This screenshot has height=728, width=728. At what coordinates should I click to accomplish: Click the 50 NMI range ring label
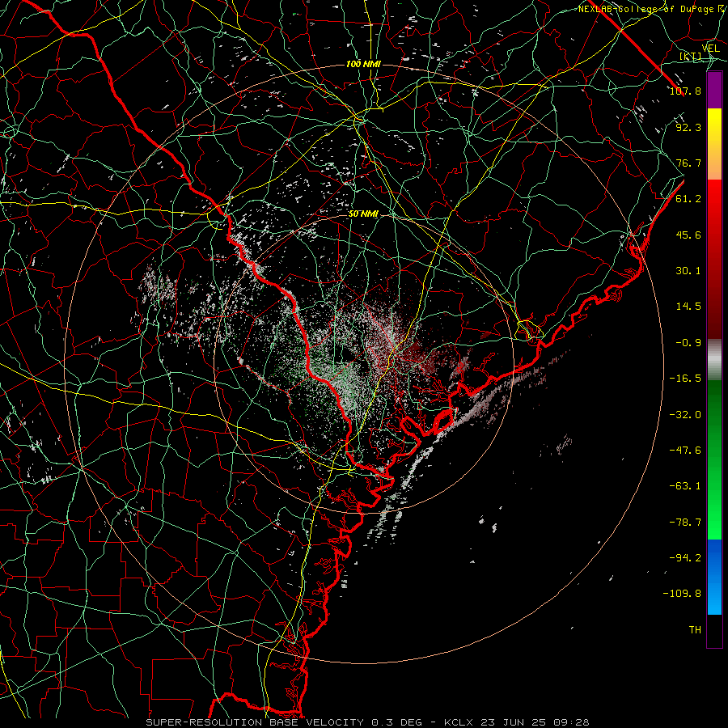[363, 214]
